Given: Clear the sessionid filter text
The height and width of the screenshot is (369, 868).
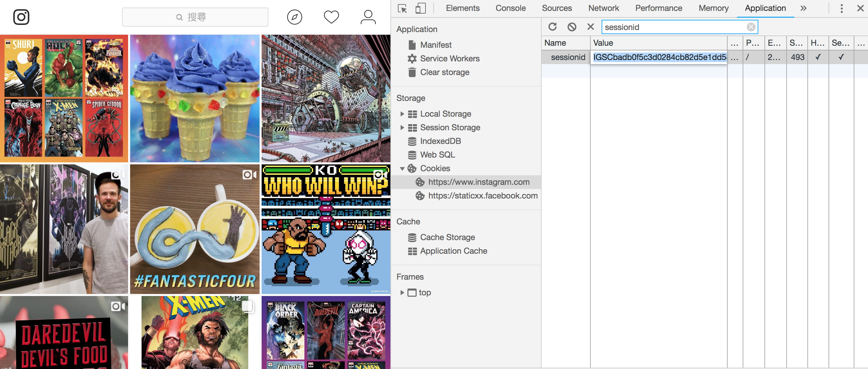Looking at the screenshot, I should point(751,27).
